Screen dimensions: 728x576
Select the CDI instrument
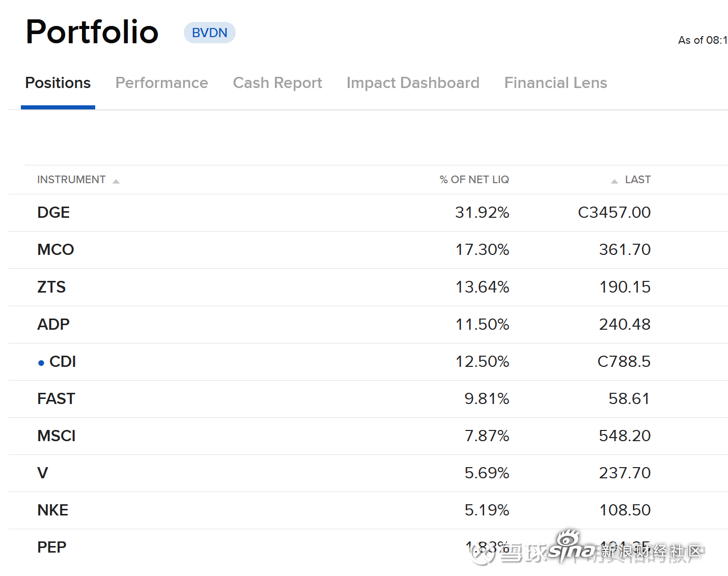[63, 361]
